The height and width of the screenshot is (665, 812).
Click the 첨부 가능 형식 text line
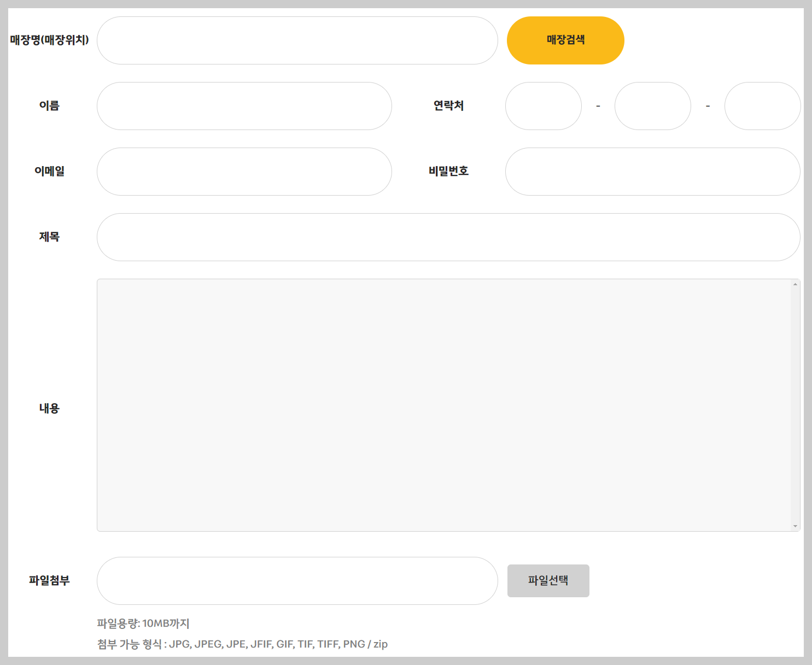tap(242, 644)
